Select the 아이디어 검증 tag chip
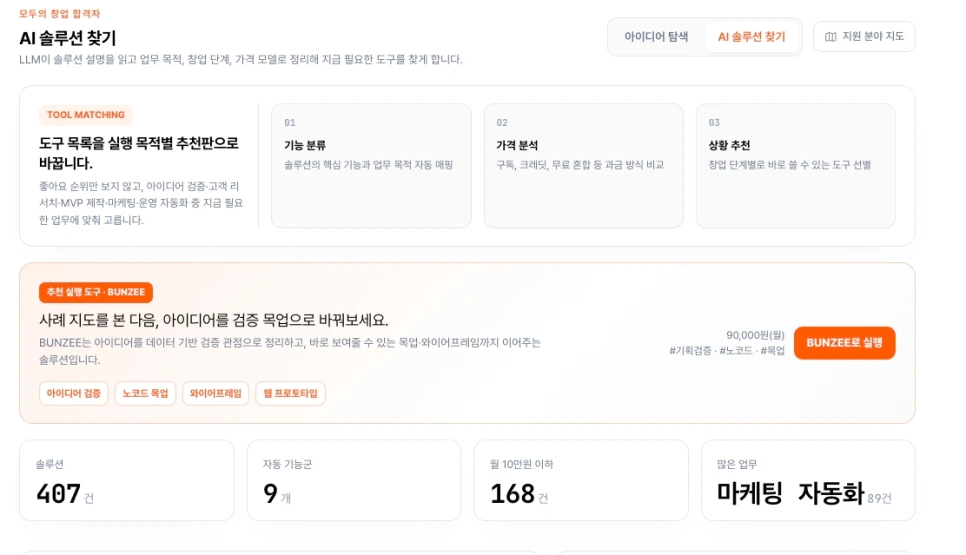The height and width of the screenshot is (555, 966). pos(73,393)
